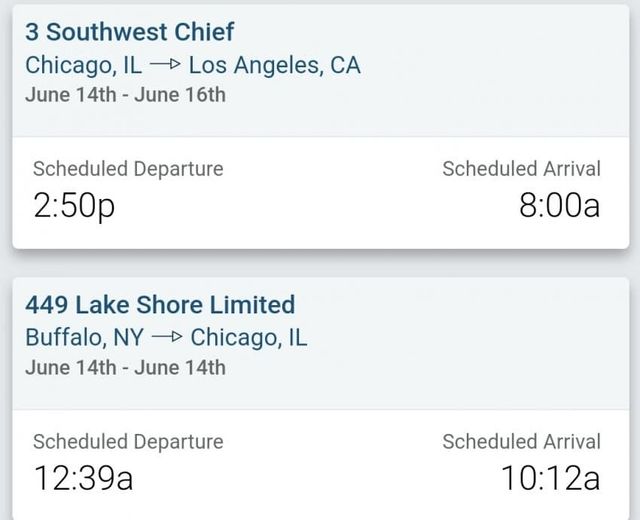Click the June 14th - June 14th date range
Viewport: 640px width, 520px height.
tap(125, 367)
